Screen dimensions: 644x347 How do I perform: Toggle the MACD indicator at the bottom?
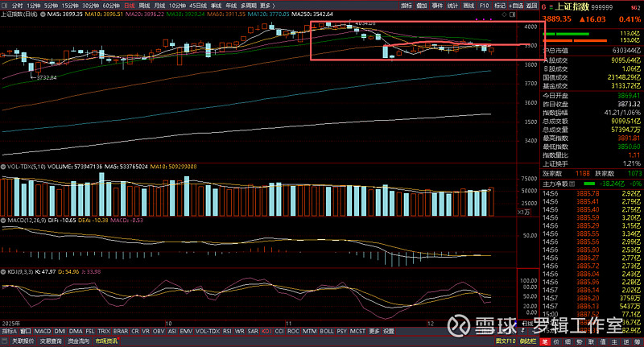click(x=43, y=331)
